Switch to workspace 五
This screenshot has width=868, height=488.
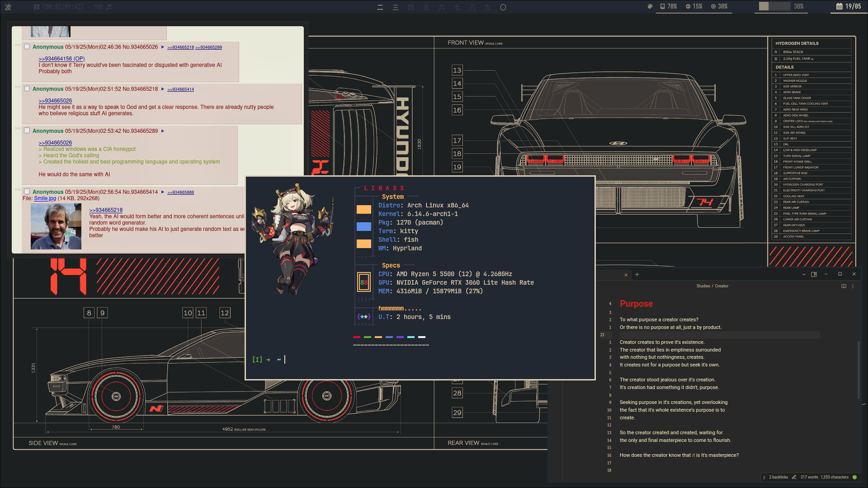[x=426, y=7]
